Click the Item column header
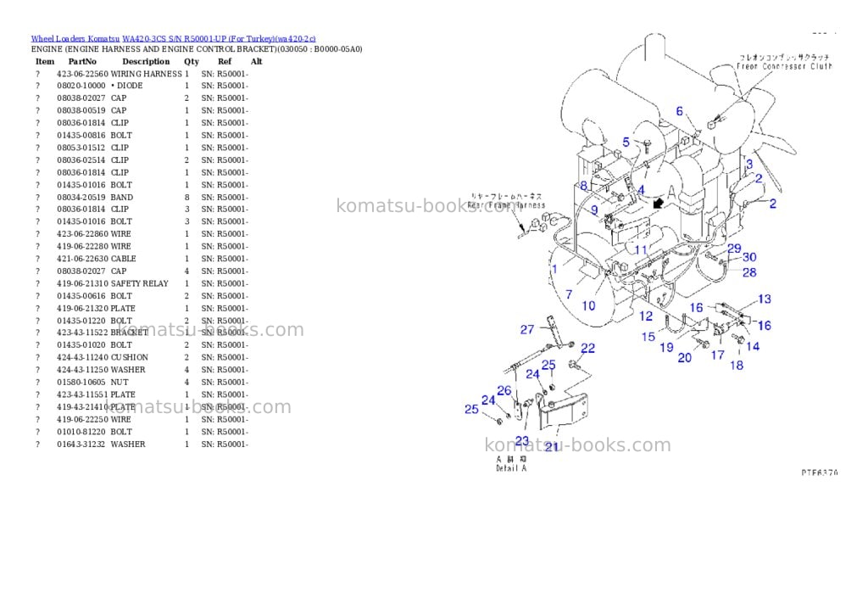This screenshot has height=615, width=868. click(x=45, y=61)
